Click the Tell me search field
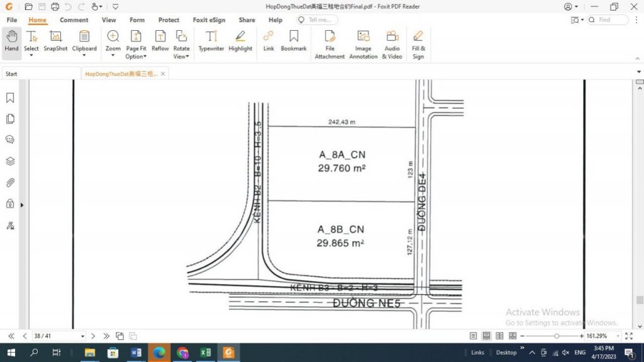 coord(318,20)
